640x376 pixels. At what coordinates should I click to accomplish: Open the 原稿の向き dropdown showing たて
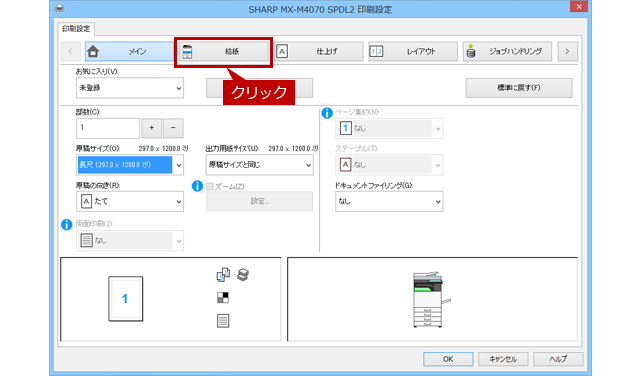(x=130, y=202)
